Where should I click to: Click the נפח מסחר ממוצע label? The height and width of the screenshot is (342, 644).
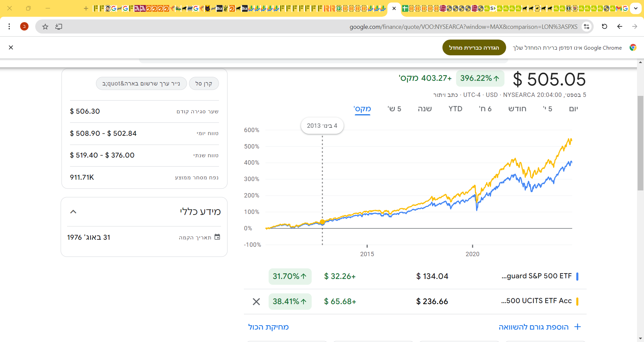click(x=197, y=177)
